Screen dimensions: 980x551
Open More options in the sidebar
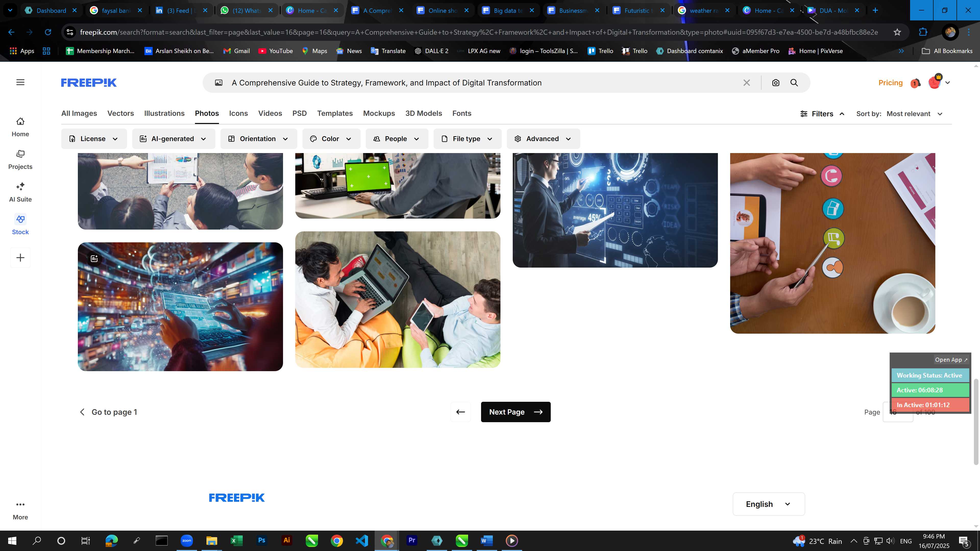tap(20, 510)
